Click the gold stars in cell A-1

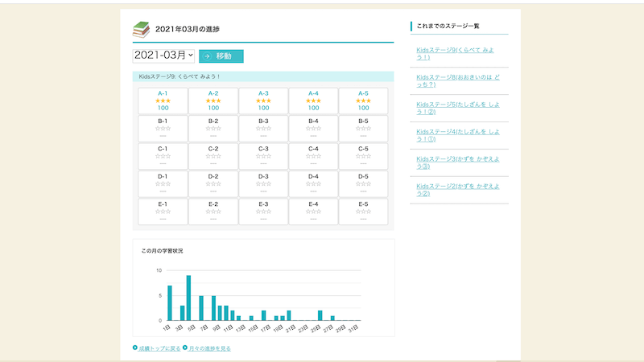(163, 101)
